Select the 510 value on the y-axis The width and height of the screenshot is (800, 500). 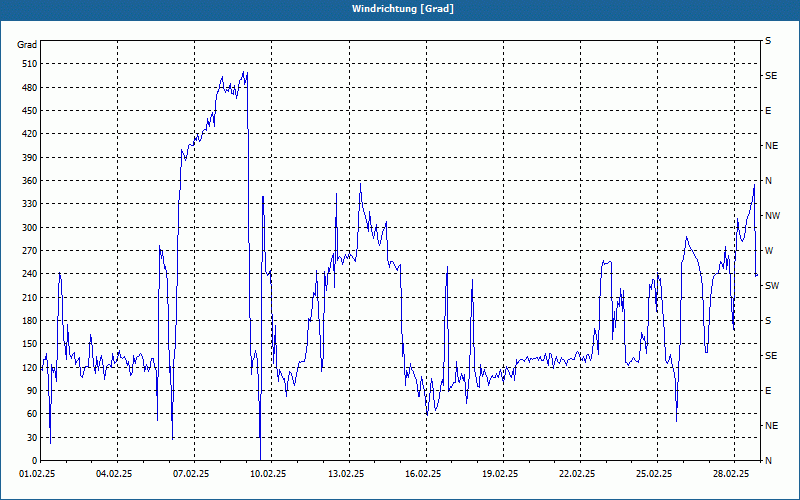[x=30, y=64]
